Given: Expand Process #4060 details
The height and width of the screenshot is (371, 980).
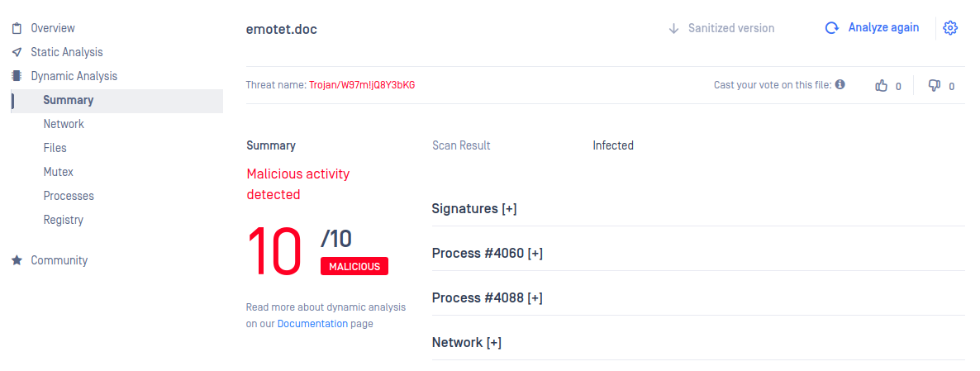Looking at the screenshot, I should 487,254.
